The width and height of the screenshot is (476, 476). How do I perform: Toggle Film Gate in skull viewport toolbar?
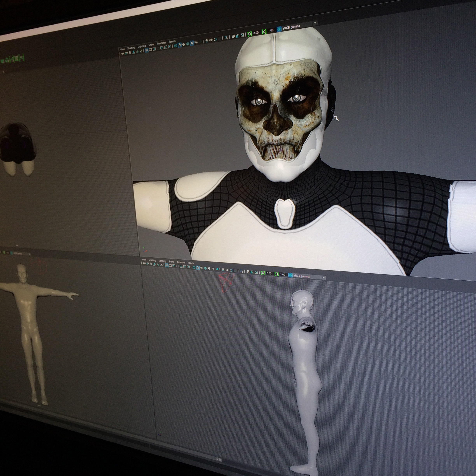coord(150,50)
